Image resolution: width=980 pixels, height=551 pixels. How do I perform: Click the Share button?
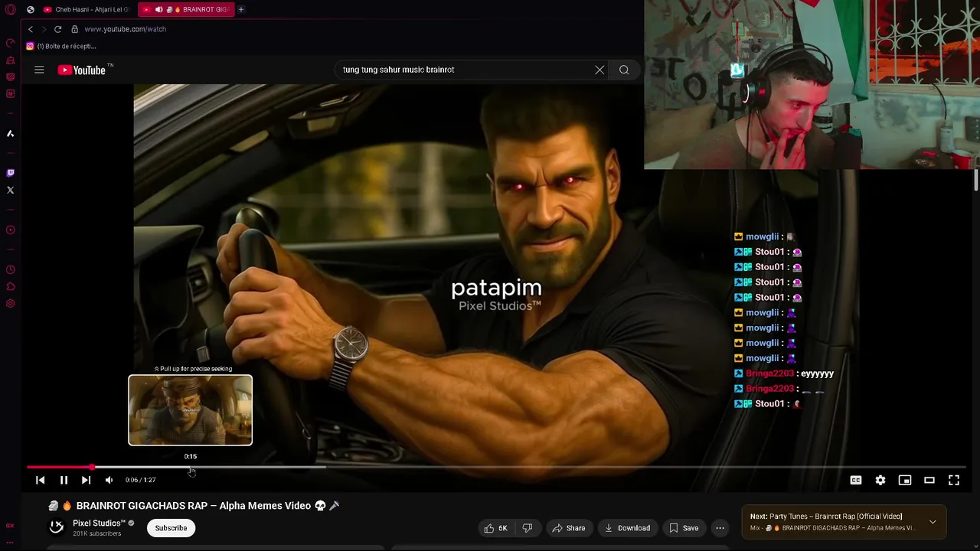tap(569, 528)
